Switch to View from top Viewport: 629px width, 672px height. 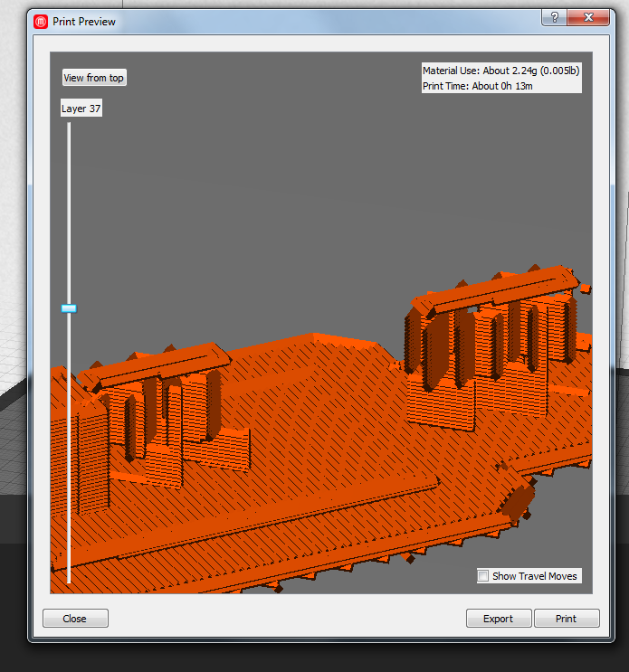point(93,78)
